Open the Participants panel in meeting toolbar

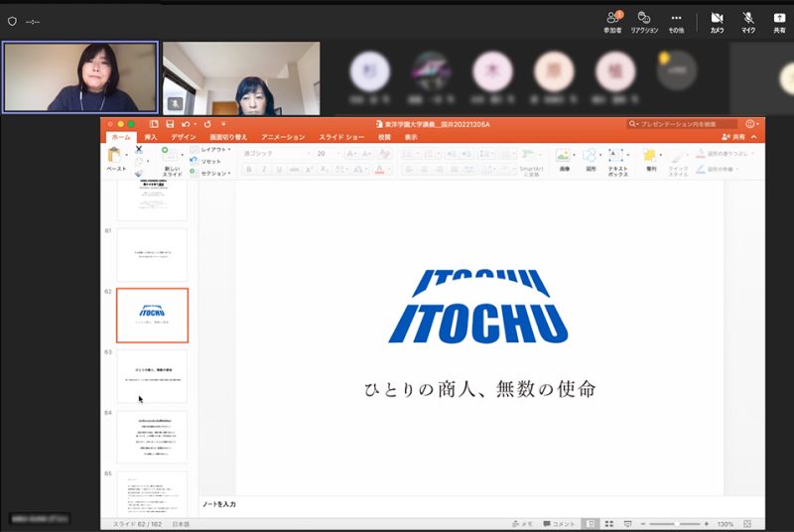(612, 22)
